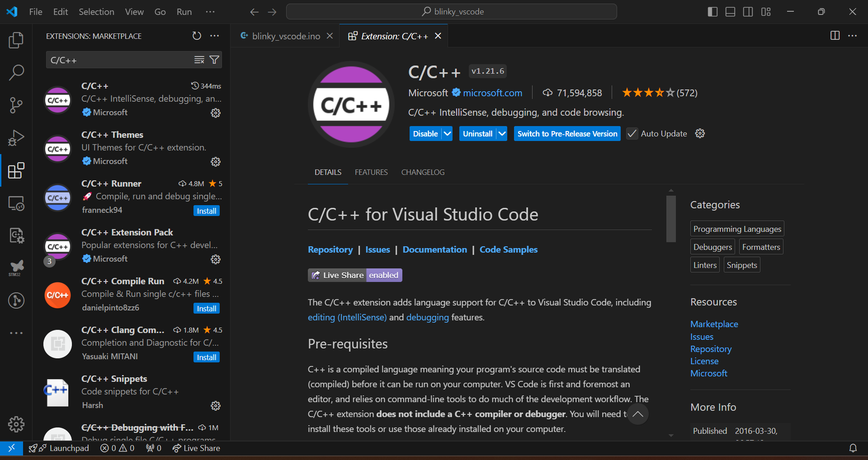
Task: Open the Go menu
Action: (160, 12)
